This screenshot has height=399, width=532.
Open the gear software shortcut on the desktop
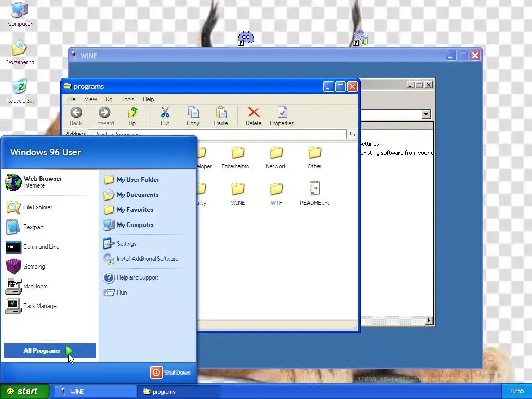click(361, 37)
